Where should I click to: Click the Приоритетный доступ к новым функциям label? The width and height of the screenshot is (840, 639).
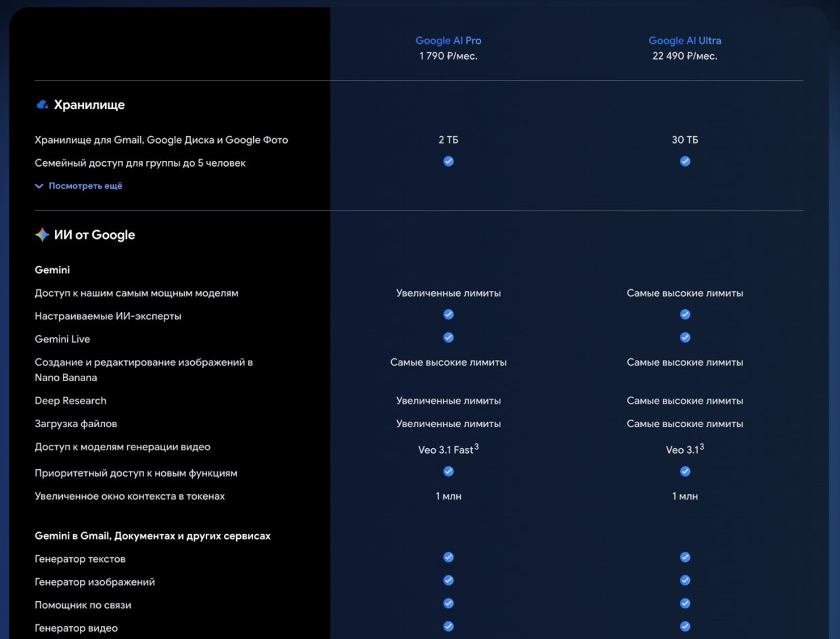[136, 473]
